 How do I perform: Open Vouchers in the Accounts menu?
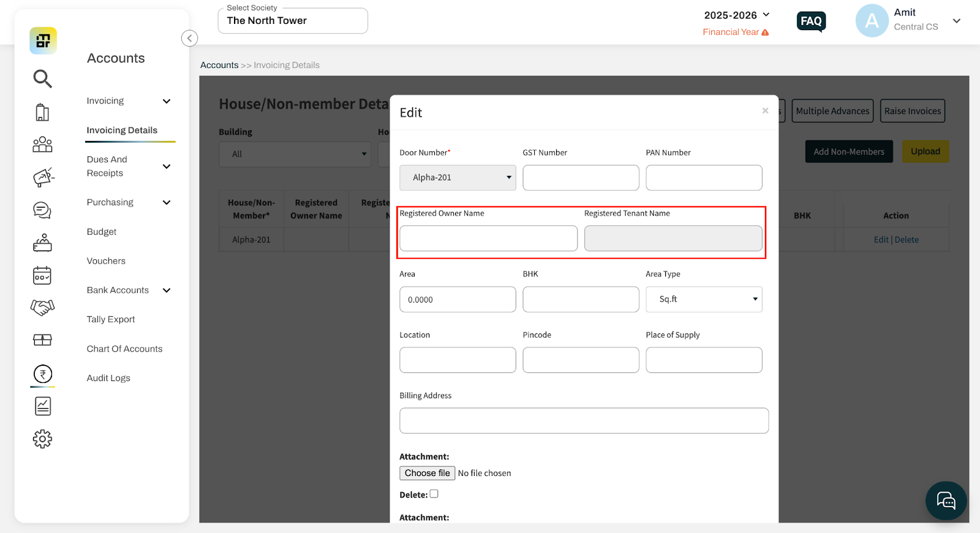[x=106, y=261]
